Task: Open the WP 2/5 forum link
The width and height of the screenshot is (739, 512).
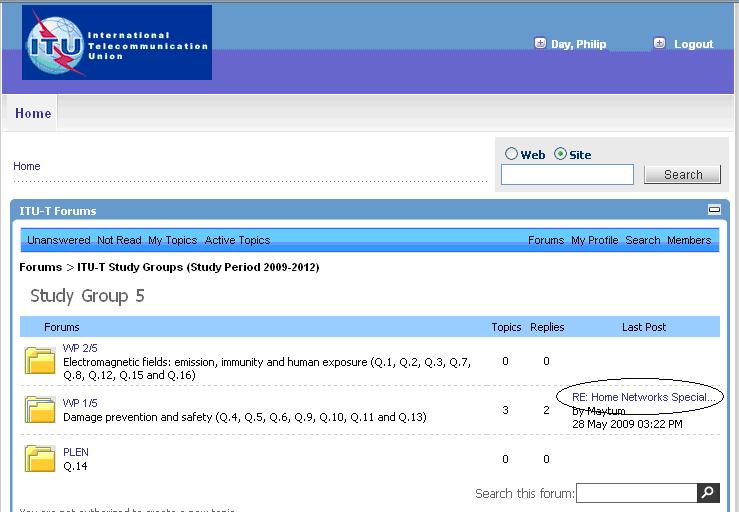Action: click(80, 348)
